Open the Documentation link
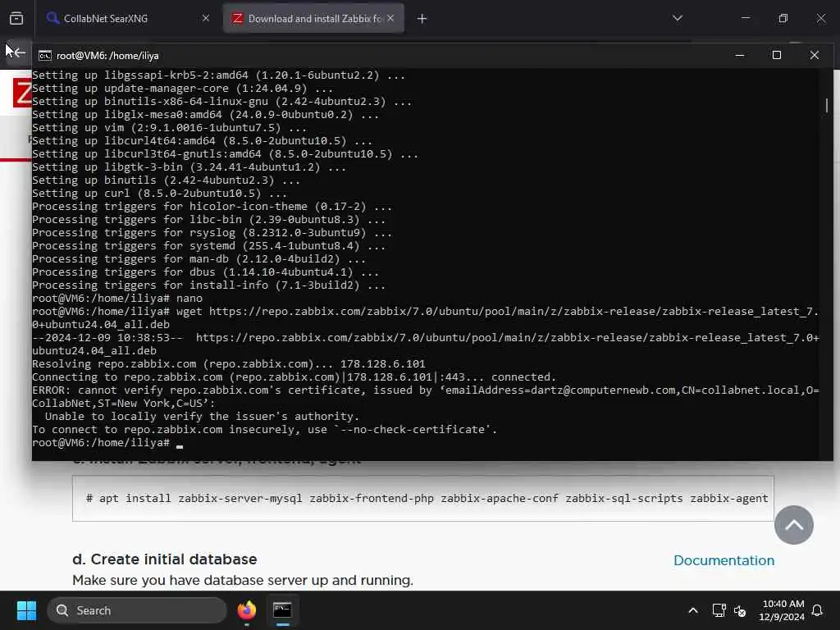Image resolution: width=840 pixels, height=630 pixels. pyautogui.click(x=724, y=560)
